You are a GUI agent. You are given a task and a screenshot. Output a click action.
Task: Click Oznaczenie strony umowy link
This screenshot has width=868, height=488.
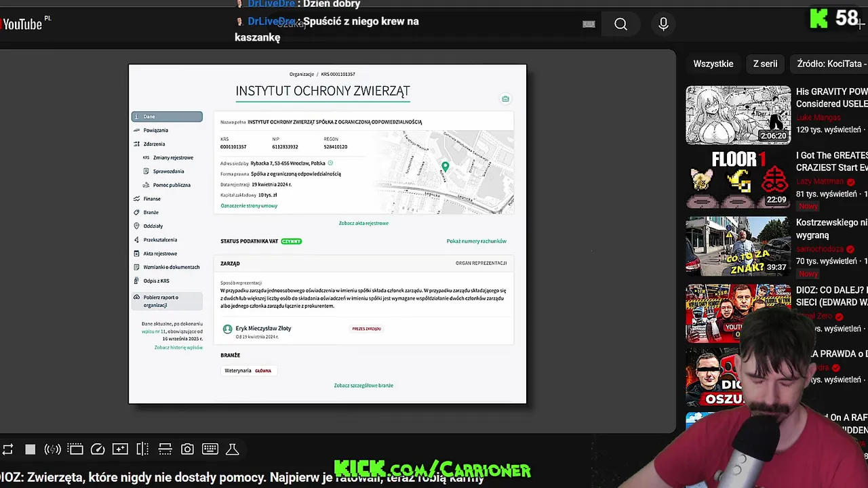click(x=249, y=205)
